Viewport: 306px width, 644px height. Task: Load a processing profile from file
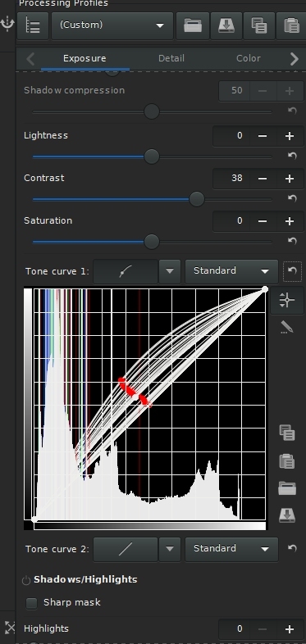click(x=193, y=26)
